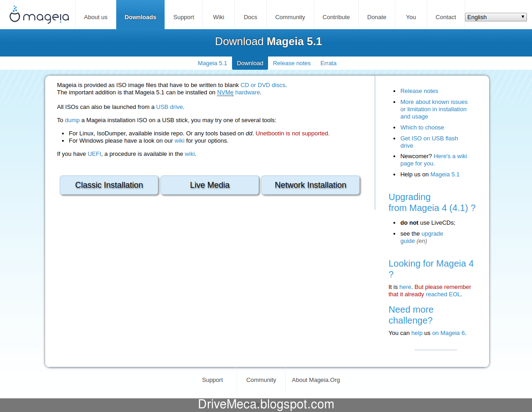This screenshot has height=412, width=532.
Task: Open 'on Mageia 6' under Need more challenge
Action: [448, 333]
